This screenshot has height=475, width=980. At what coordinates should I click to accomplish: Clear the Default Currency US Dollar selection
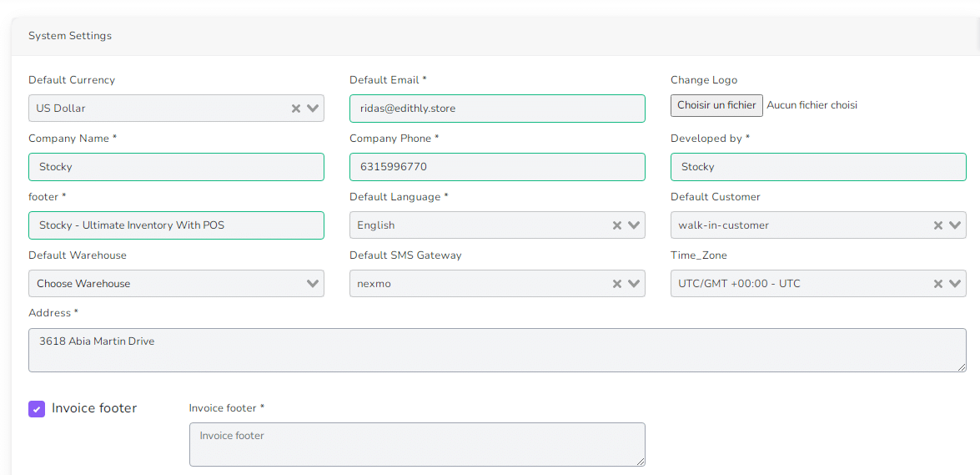(296, 109)
